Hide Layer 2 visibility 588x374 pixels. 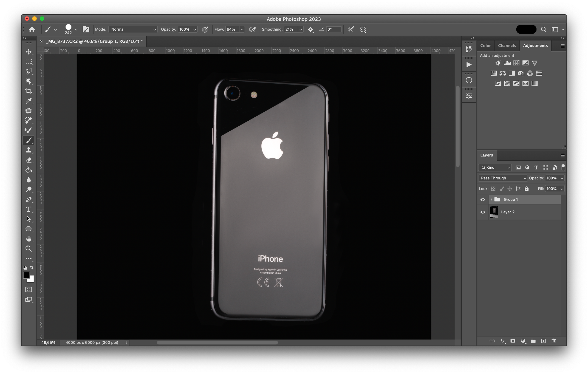[483, 212]
